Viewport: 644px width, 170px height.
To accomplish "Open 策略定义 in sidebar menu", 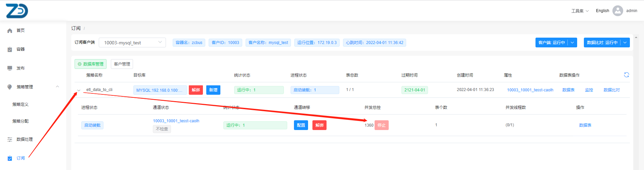I will [20, 104].
